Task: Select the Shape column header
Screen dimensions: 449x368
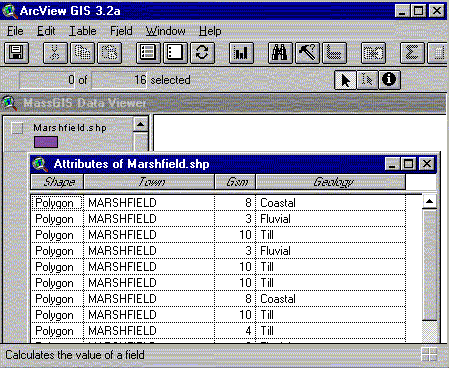Action: tap(57, 182)
